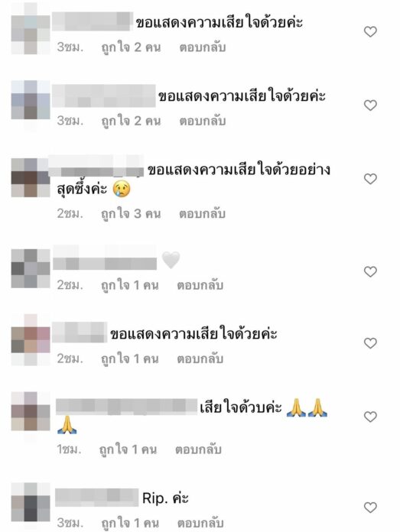The width and height of the screenshot is (400, 532).
Task: Open blurred username on praying hands comment
Action: click(x=126, y=407)
